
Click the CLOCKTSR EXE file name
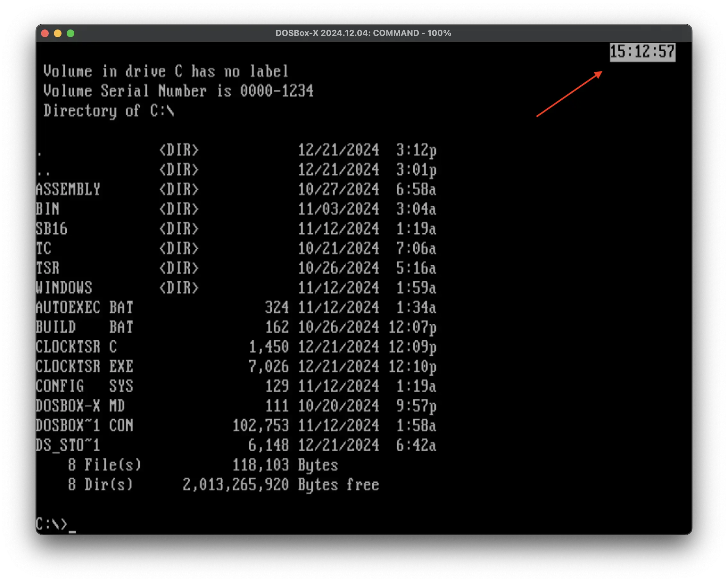pos(84,367)
